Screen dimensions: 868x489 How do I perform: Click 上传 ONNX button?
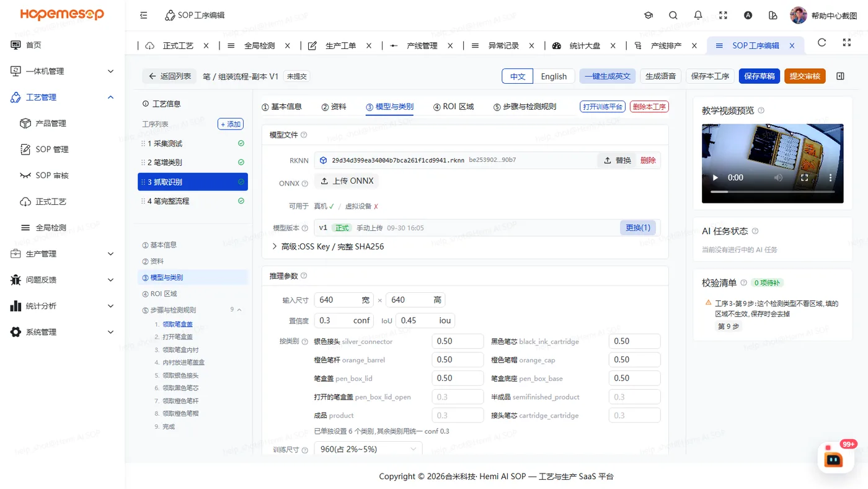click(x=347, y=181)
